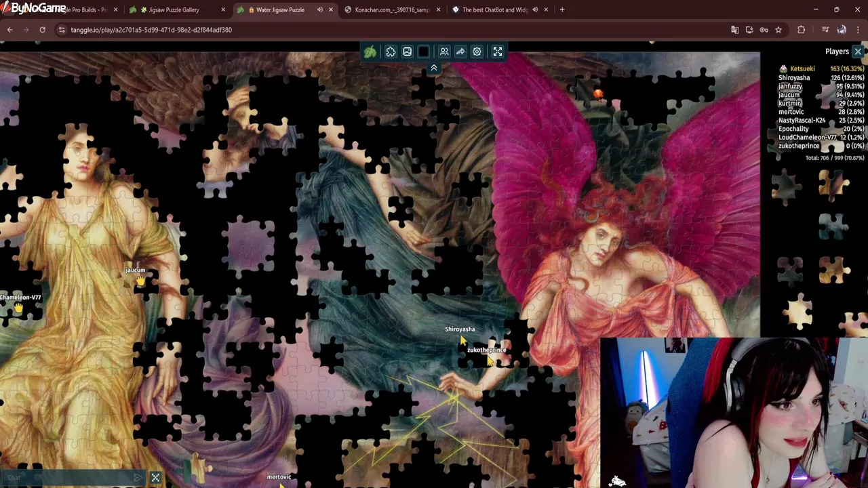Viewport: 868px width, 488px height.
Task: Send chat message with arrow icon
Action: pyautogui.click(x=138, y=478)
